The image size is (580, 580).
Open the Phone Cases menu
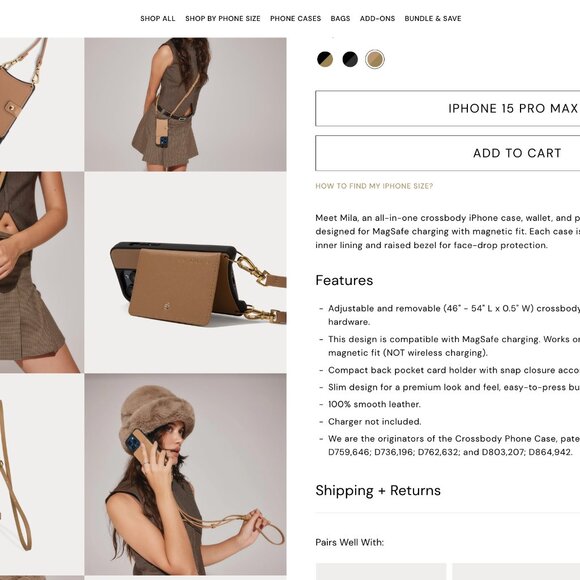click(x=296, y=18)
